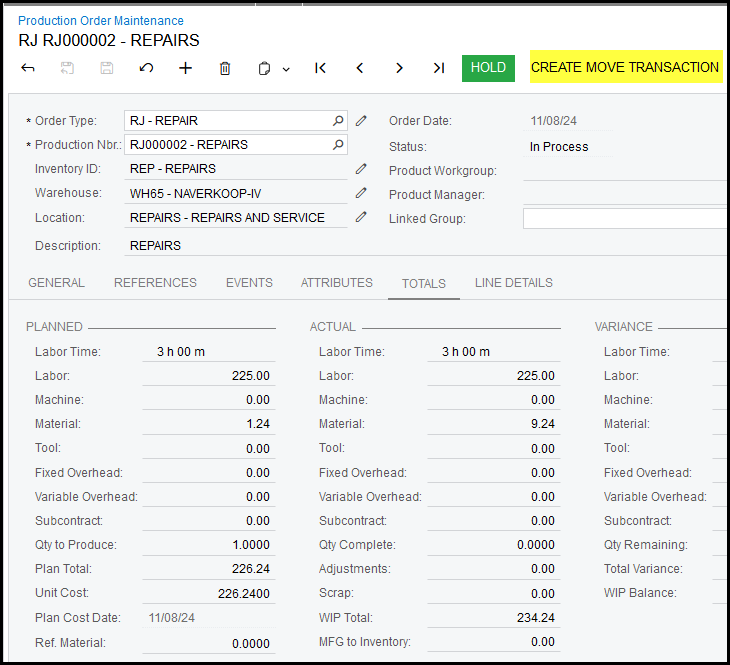Viewport: 730px width, 665px height.
Task: Add new record with plus icon
Action: [185, 68]
